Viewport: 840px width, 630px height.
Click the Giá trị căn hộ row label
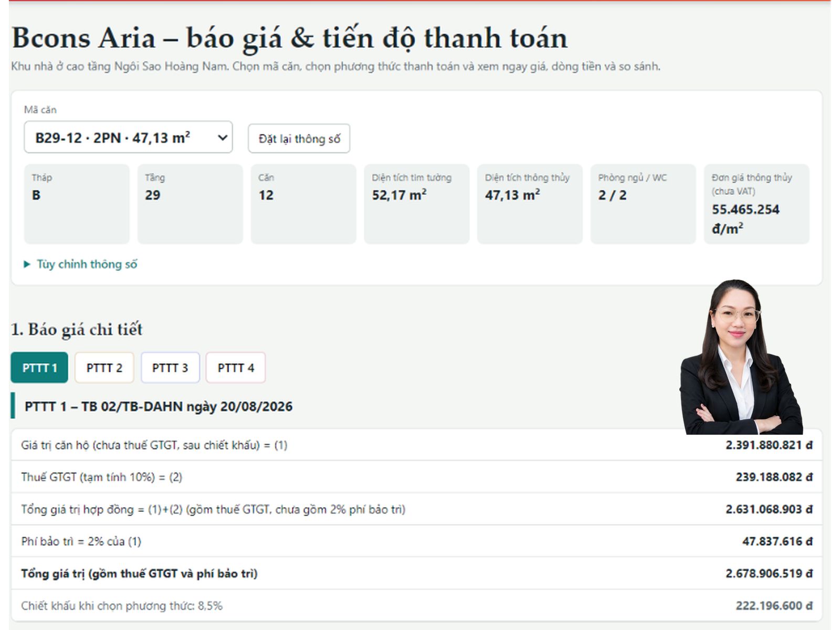[154, 445]
